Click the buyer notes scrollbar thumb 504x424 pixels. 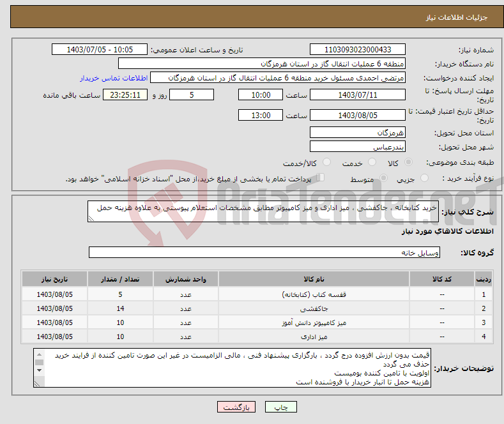pyautogui.click(x=39, y=362)
